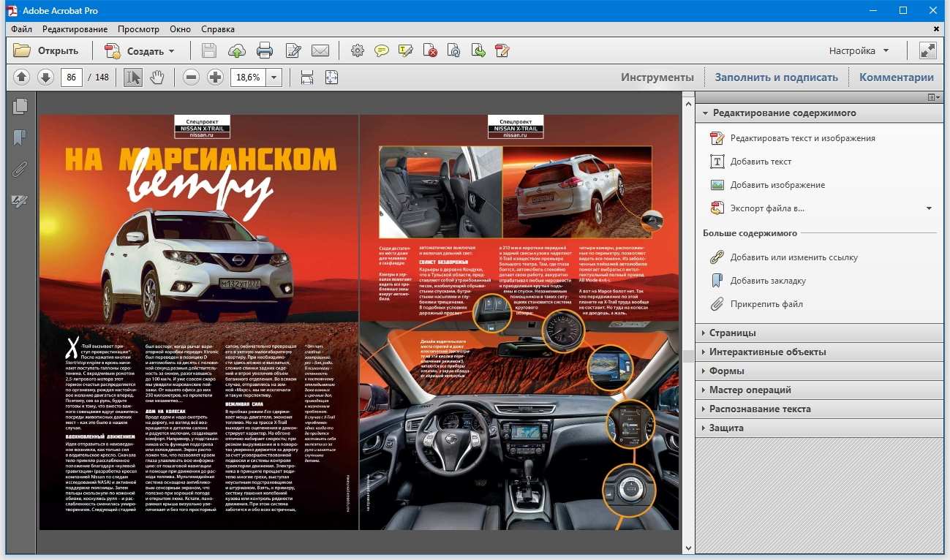Open the page thumbnails side panel

pos(20,107)
